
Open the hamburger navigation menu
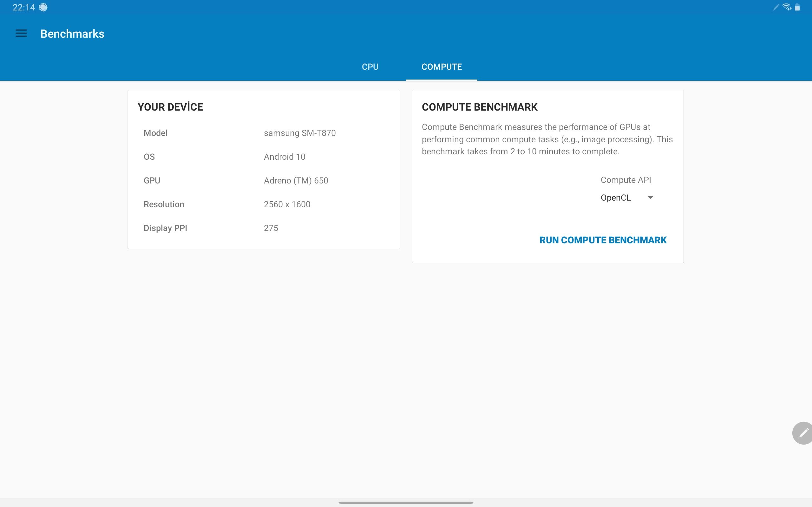pos(21,34)
